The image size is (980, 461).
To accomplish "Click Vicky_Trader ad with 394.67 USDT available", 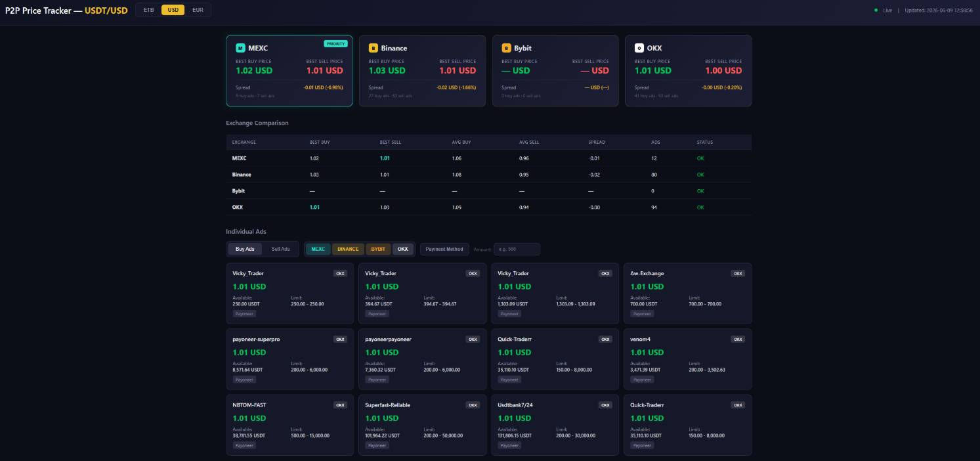I will click(x=423, y=294).
